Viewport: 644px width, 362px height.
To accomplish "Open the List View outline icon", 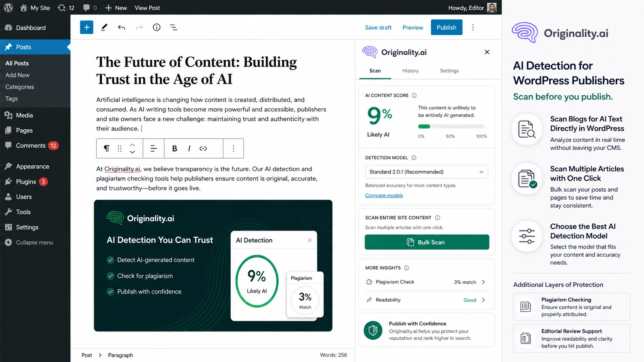I will [174, 27].
